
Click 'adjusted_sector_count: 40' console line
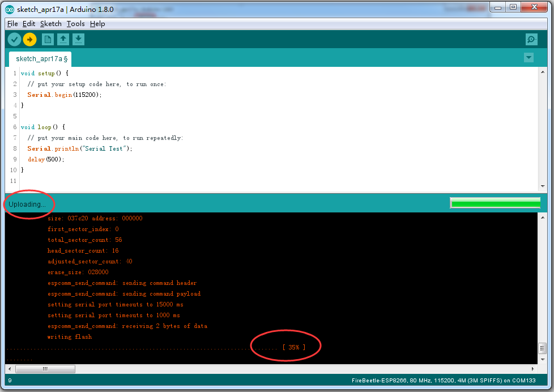(90, 262)
